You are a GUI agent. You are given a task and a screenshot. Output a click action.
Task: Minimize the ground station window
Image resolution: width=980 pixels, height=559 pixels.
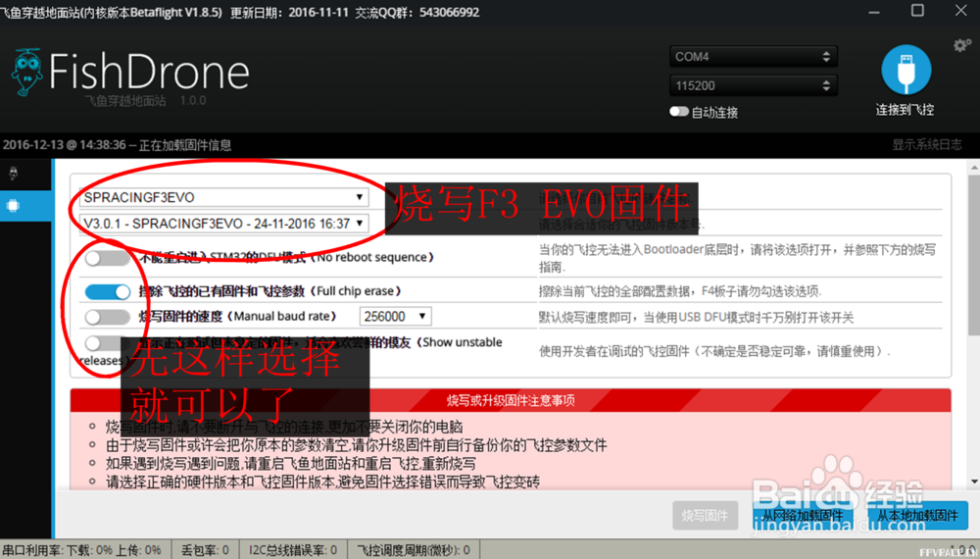874,11
